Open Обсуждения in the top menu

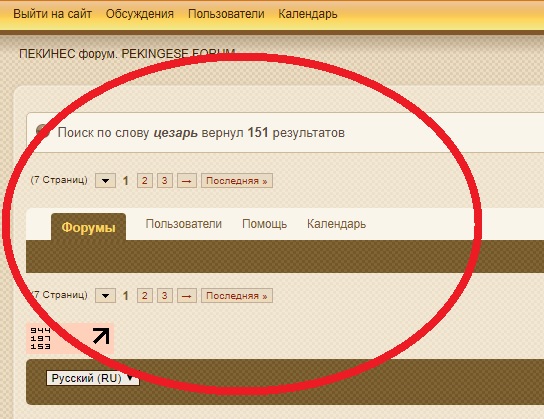139,14
